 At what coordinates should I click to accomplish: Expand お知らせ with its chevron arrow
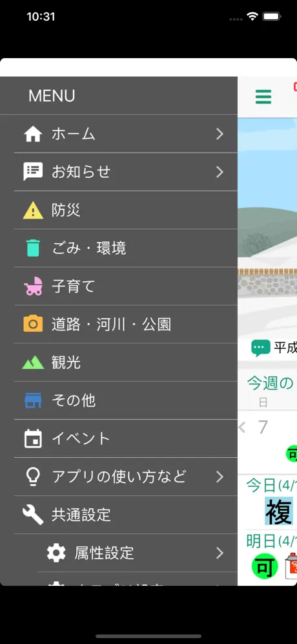tap(220, 172)
